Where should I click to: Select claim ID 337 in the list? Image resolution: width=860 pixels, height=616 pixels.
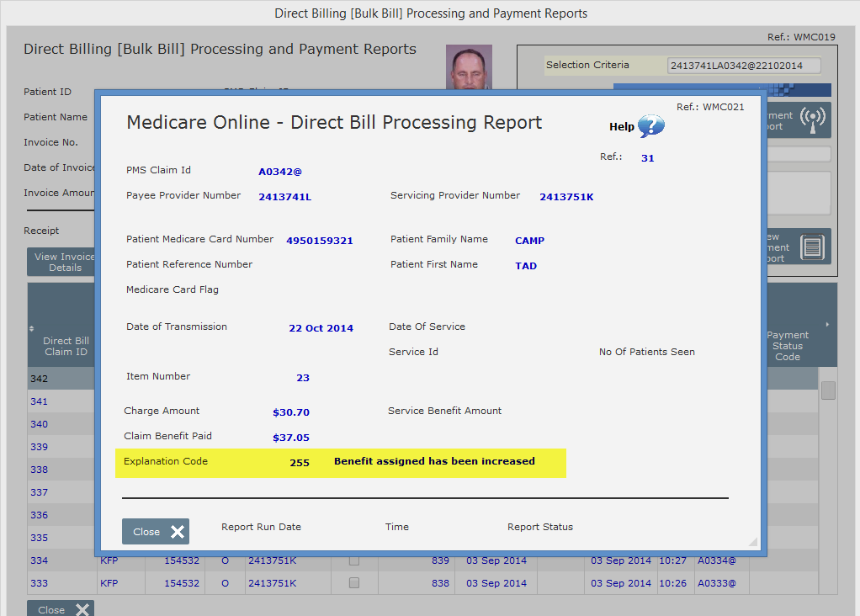click(x=39, y=492)
